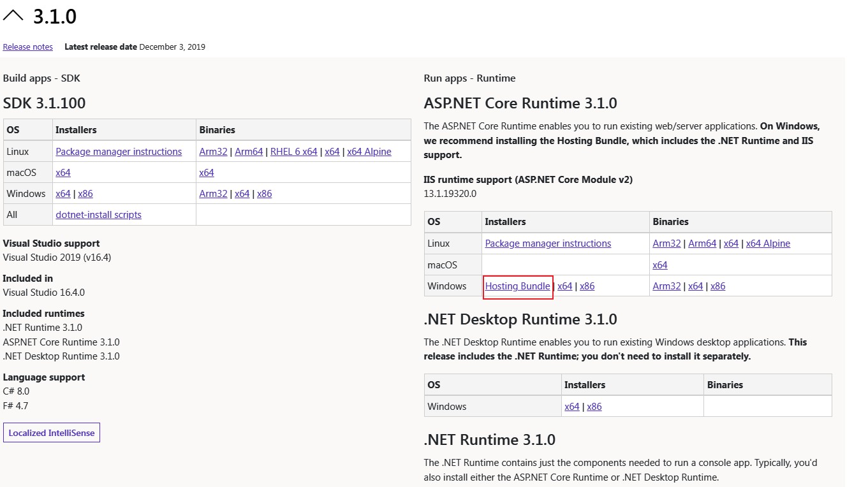Download the Linux Arm64 ASP.NET Core Runtime binary
This screenshot has height=487, width=868.
click(702, 243)
